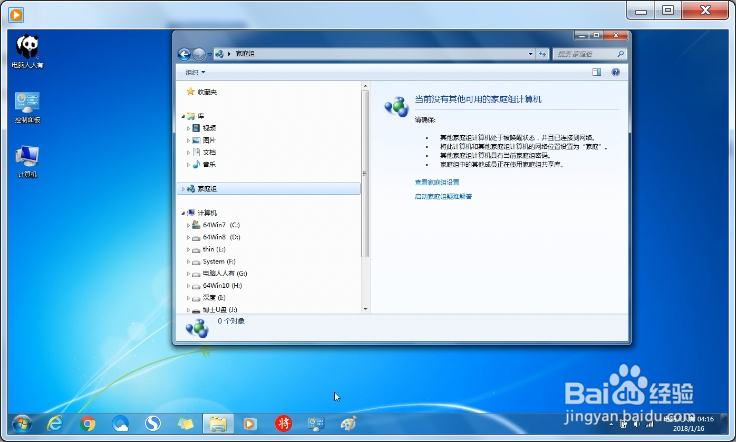Viewport: 736px width, 442px height.
Task: Toggle the preview pane toolbar icon
Action: [x=596, y=72]
